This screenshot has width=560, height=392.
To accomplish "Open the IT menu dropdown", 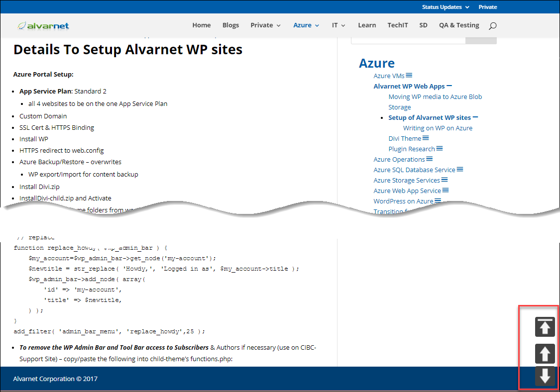I will 338,25.
